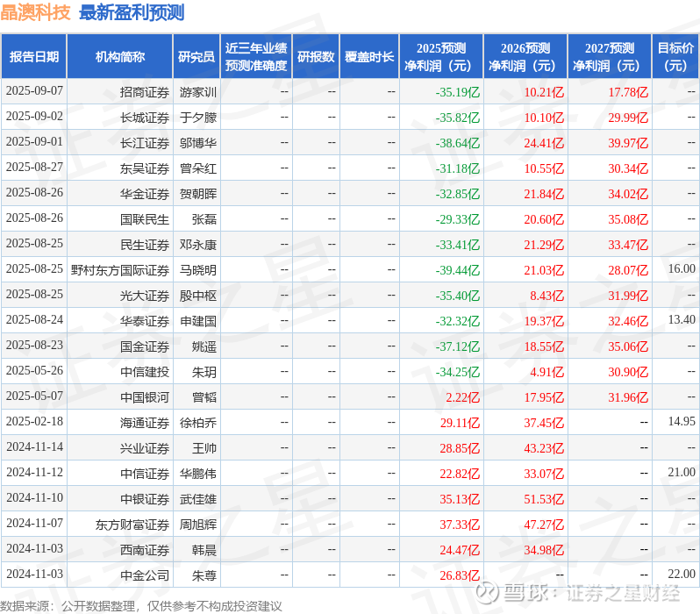Screen dimensions: 700x614
Task: Click researcher name 周旭辉
Action: 198,525
